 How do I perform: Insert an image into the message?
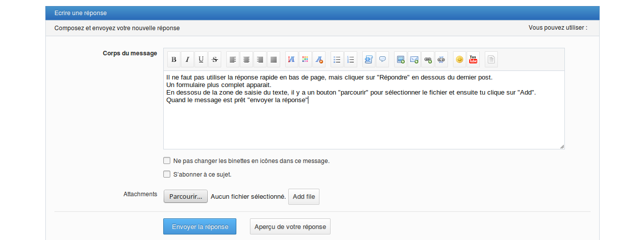[x=401, y=59]
